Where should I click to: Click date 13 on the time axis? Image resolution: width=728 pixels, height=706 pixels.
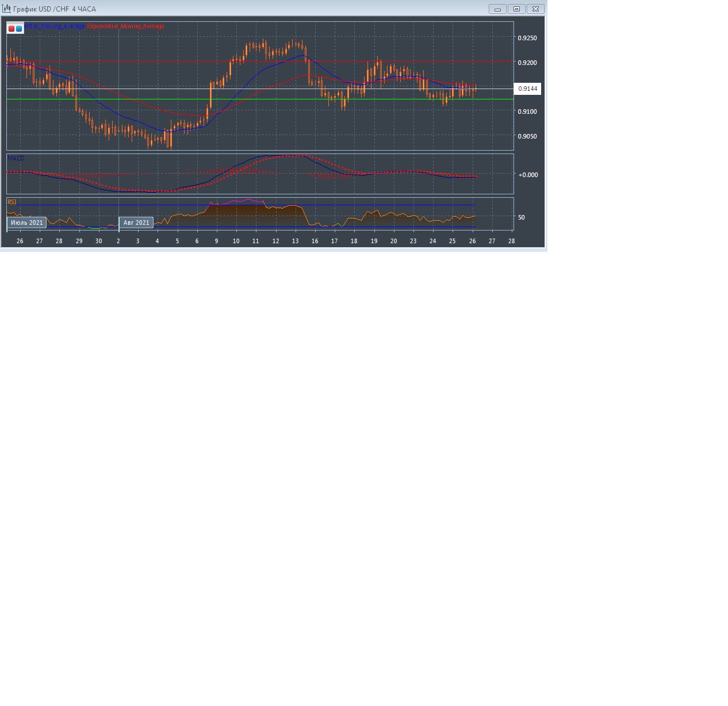(295, 241)
